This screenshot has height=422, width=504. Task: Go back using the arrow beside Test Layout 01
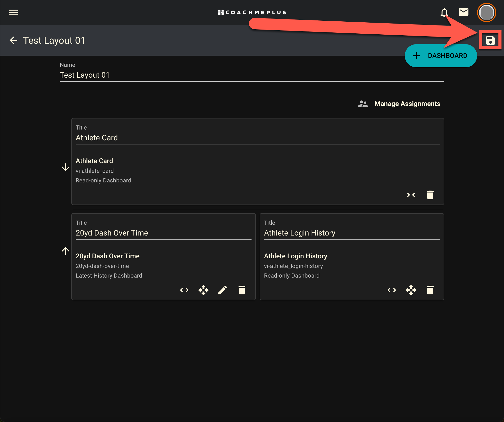pos(13,40)
